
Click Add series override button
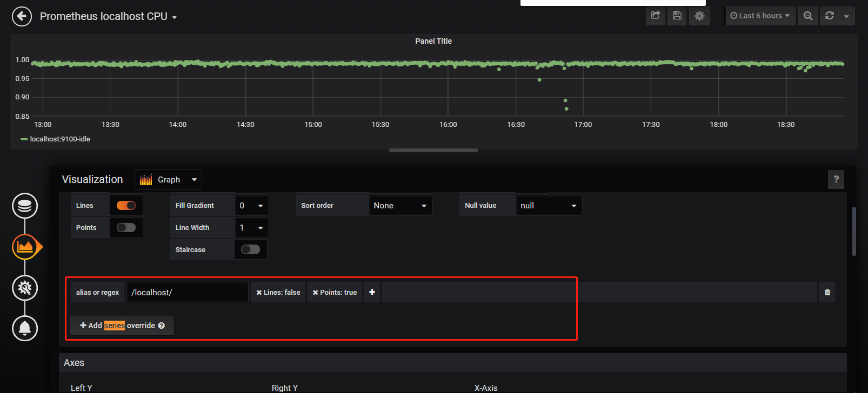[122, 326]
